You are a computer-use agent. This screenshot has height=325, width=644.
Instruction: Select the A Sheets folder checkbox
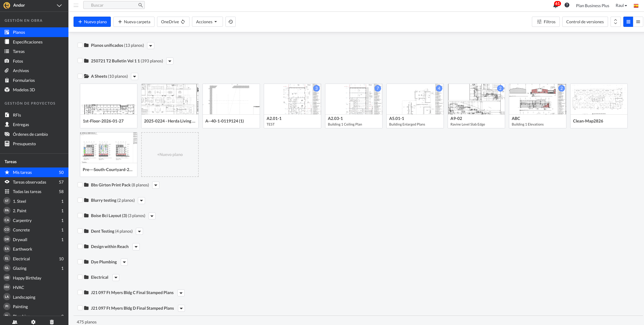(x=80, y=76)
